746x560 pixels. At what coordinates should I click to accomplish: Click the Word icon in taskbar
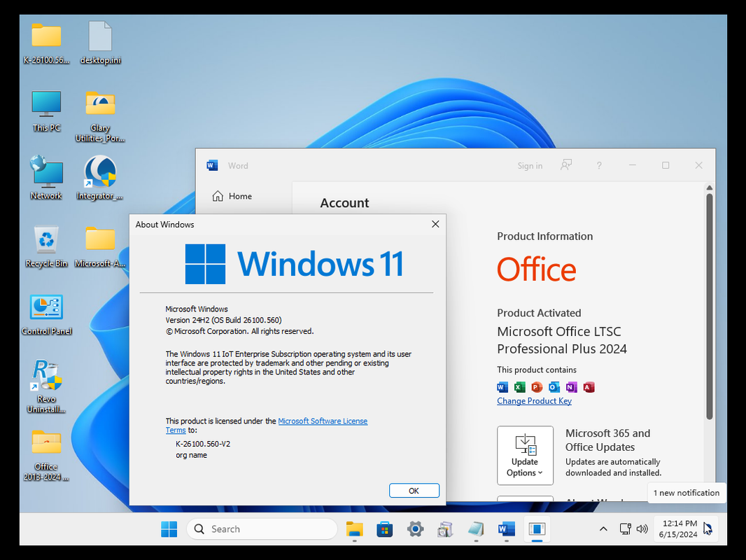[x=506, y=529]
